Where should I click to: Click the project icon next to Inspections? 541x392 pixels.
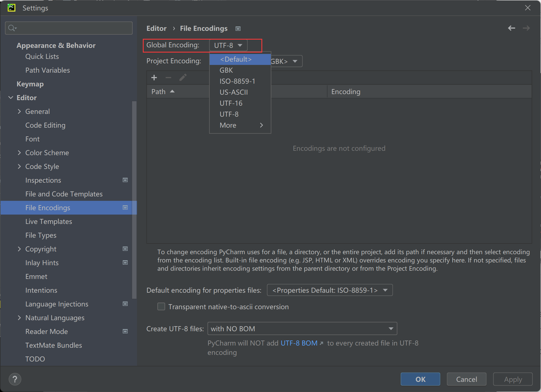pos(125,180)
